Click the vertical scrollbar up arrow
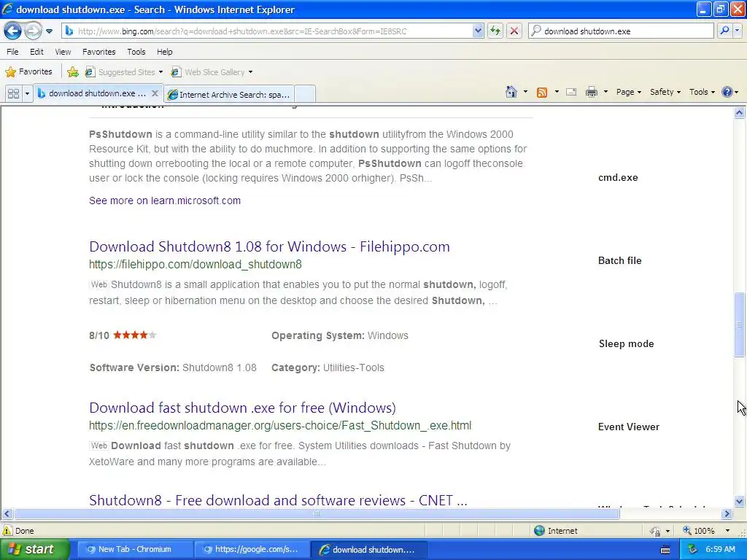 coord(740,113)
